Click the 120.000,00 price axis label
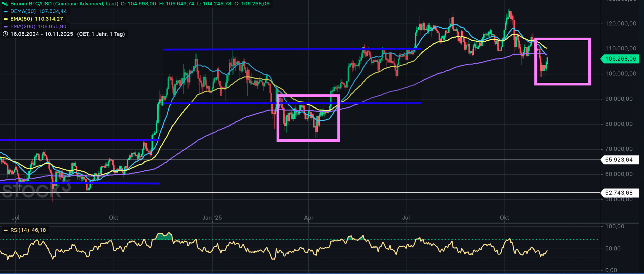Image resolution: width=644 pixels, height=274 pixels. pyautogui.click(x=621, y=24)
